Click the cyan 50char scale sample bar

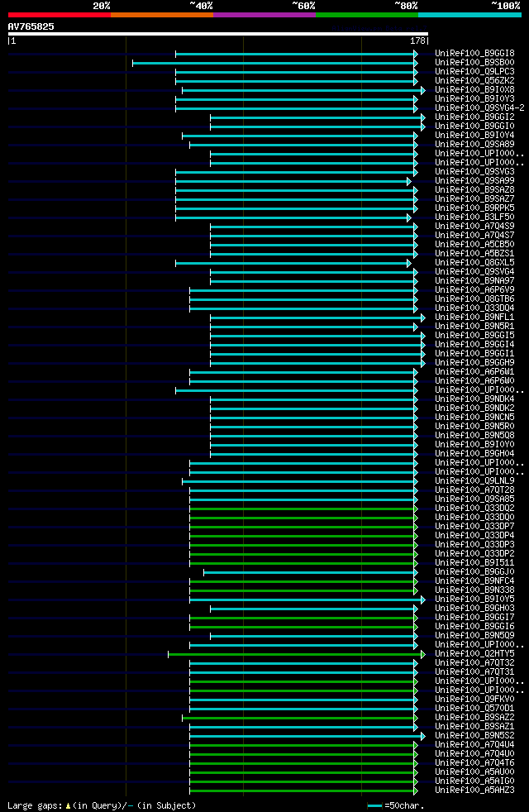click(374, 805)
